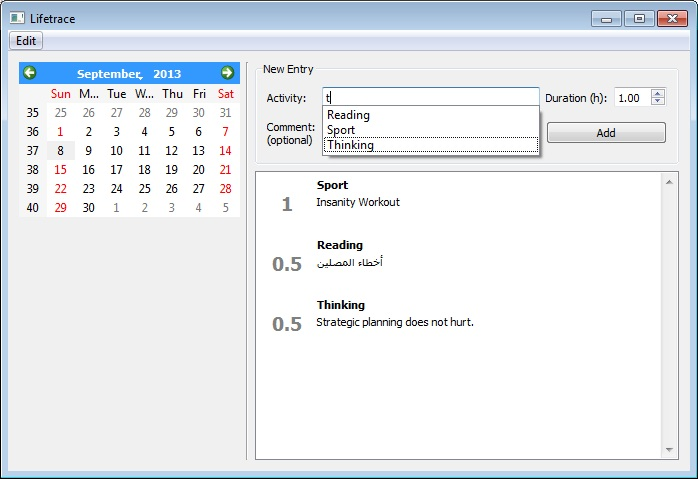698x479 pixels.
Task: Choose Thinking from the autocomplete list
Action: coord(430,145)
